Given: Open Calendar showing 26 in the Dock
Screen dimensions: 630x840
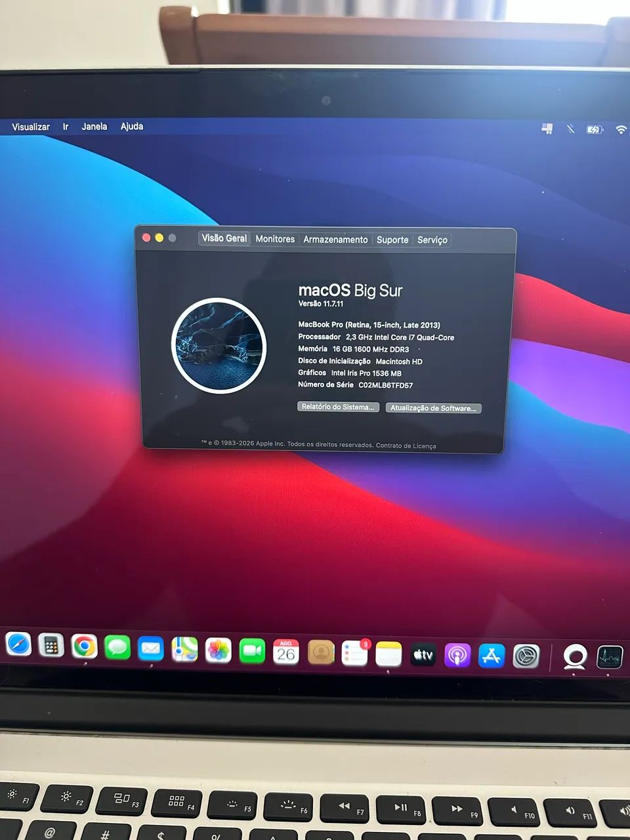Looking at the screenshot, I should coord(286,652).
